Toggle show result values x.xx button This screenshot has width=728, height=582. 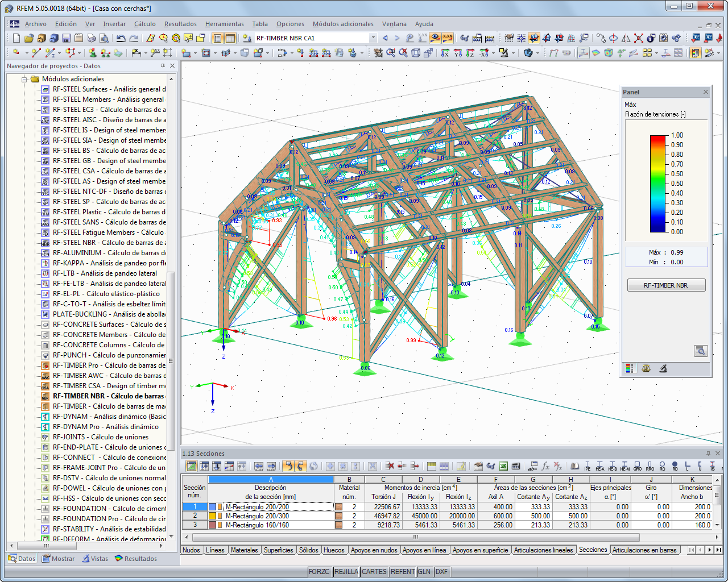[x=448, y=38]
